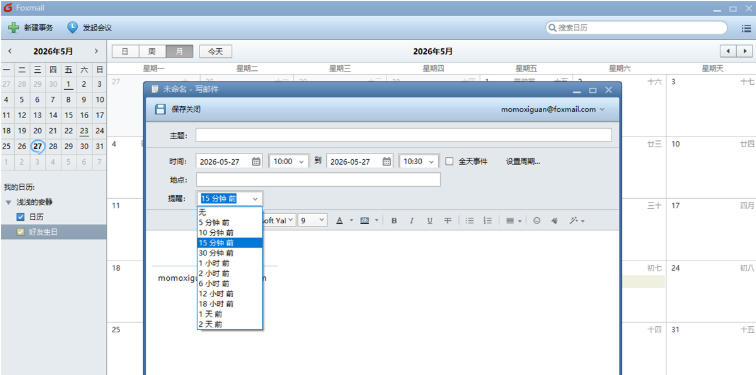The image size is (756, 375).
Task: Select 1 小时 前 reminder option
Action: [230, 263]
